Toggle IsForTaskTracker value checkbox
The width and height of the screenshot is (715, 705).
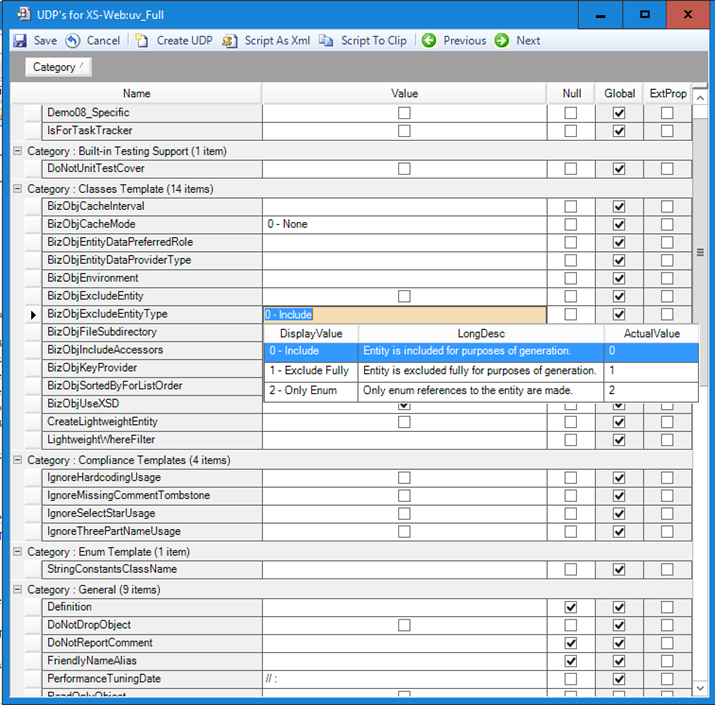click(x=404, y=131)
